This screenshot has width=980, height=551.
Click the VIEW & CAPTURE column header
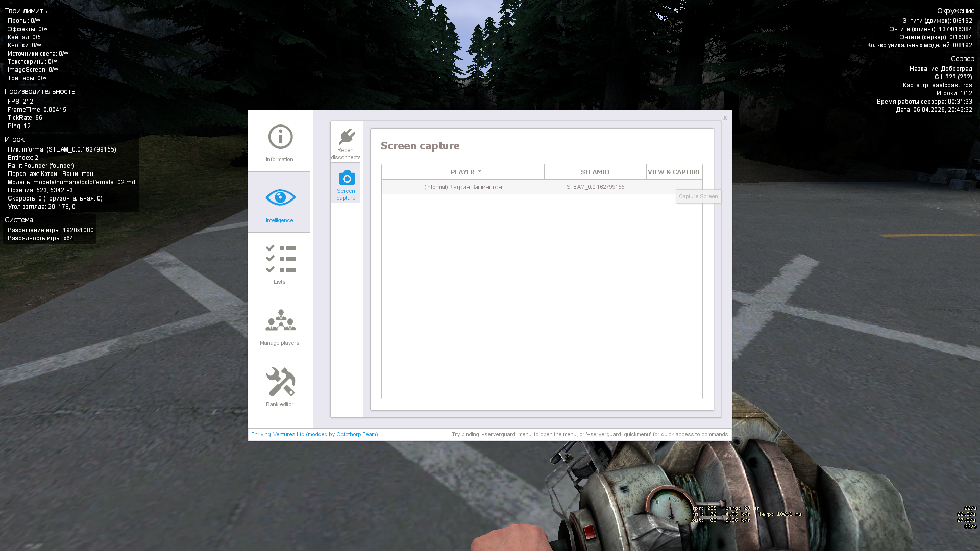674,172
